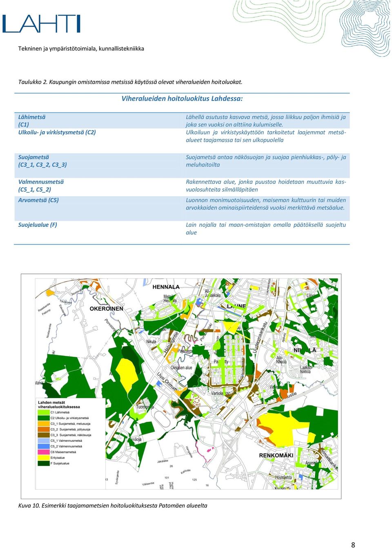
Task: Click the 'Arvometsä (C5)' row label
Action: (x=38, y=200)
